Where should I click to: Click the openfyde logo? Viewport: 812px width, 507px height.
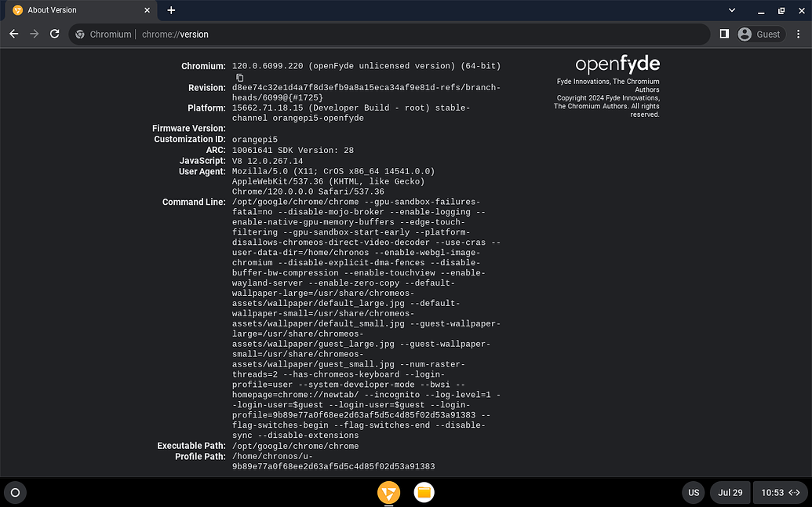(617, 63)
